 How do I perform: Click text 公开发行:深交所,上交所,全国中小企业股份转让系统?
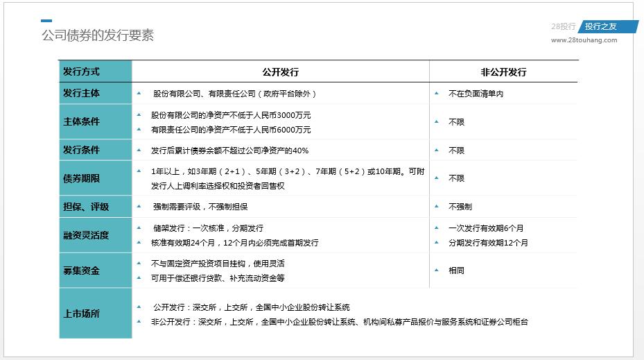(x=252, y=307)
